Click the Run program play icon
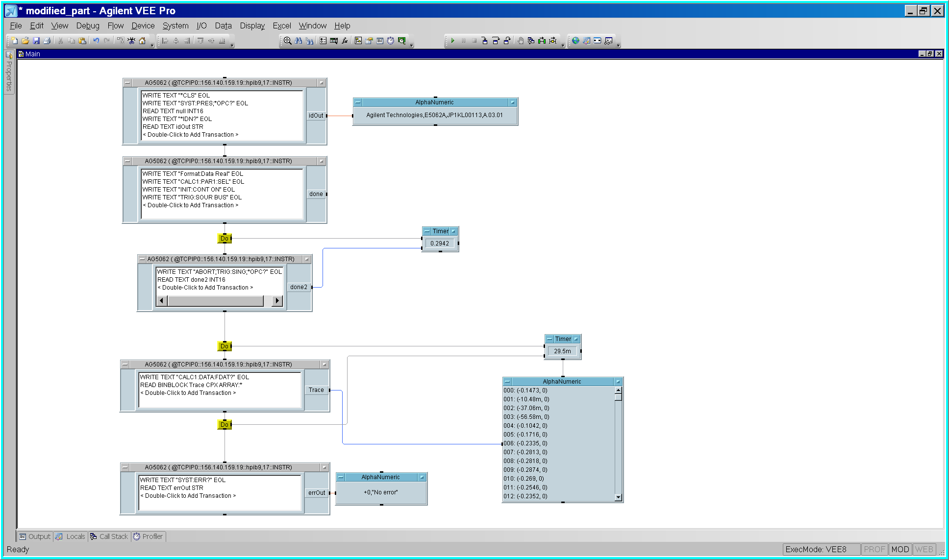Image resolution: width=949 pixels, height=560 pixels. coord(453,41)
